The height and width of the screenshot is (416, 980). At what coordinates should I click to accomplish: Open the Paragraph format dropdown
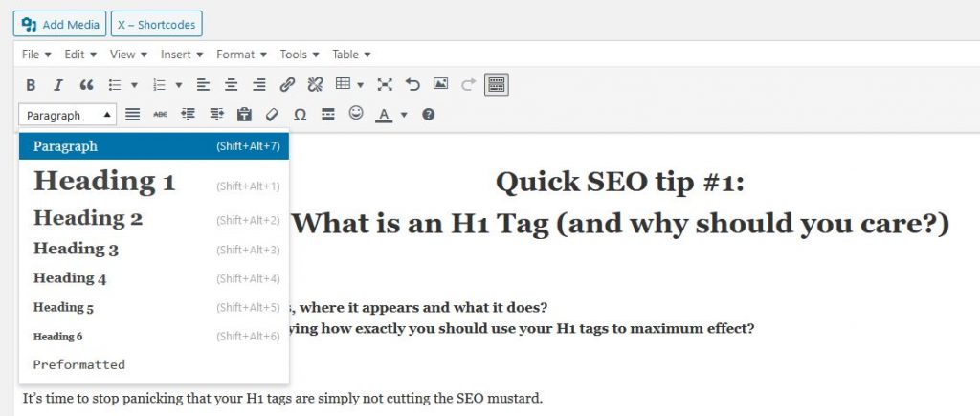(x=68, y=115)
